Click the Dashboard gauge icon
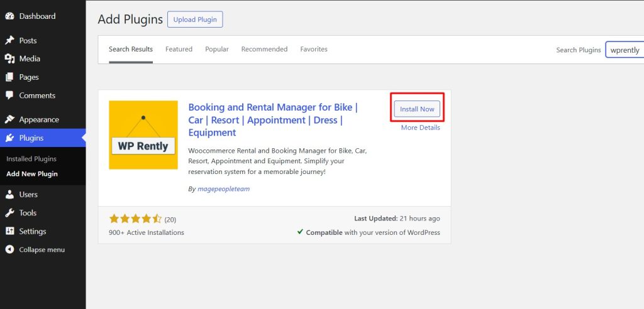This screenshot has height=309, width=644. pyautogui.click(x=9, y=16)
